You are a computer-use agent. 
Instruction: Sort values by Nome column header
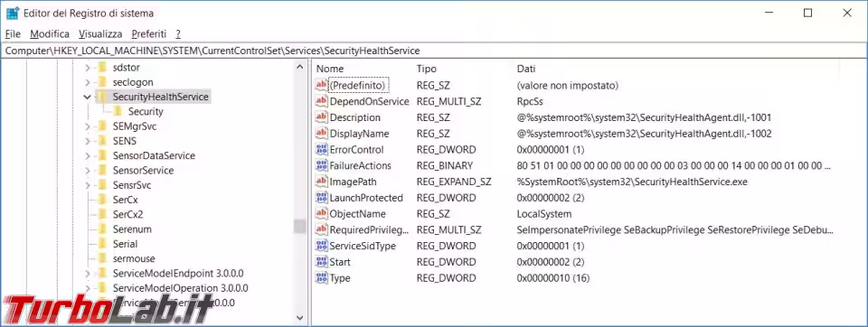pyautogui.click(x=330, y=70)
